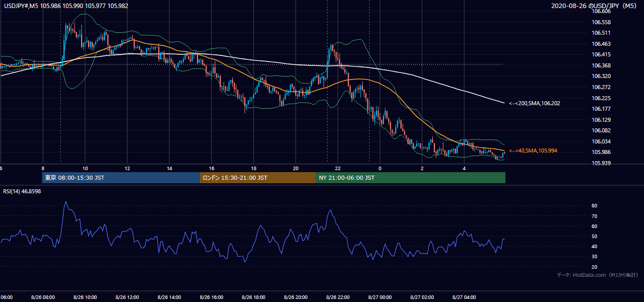644x302 pixels.
Task: Click RSI axis level 70
Action: pos(595,216)
